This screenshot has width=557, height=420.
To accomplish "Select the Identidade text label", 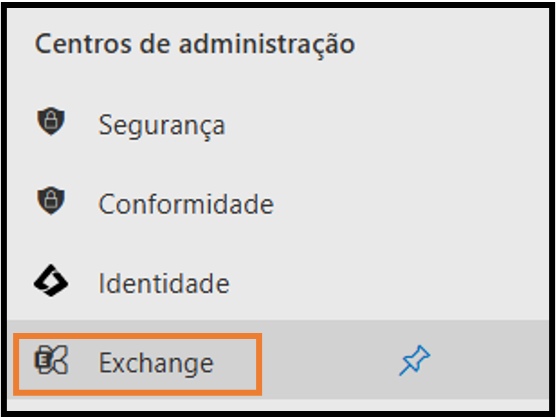I will tap(164, 283).
